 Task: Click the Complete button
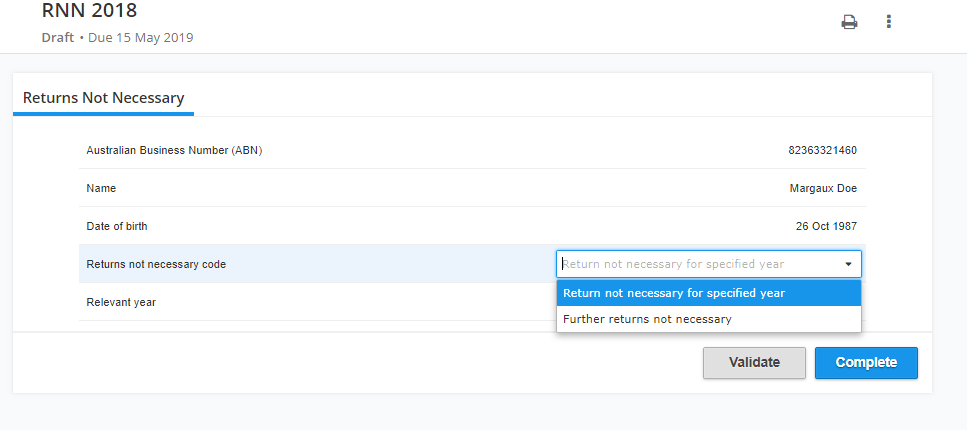coord(866,363)
